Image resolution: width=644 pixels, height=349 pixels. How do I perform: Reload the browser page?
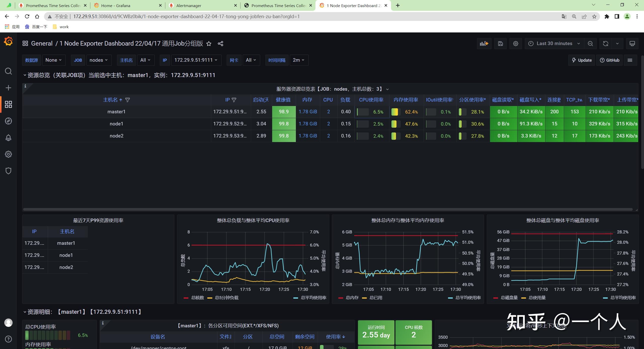27,16
